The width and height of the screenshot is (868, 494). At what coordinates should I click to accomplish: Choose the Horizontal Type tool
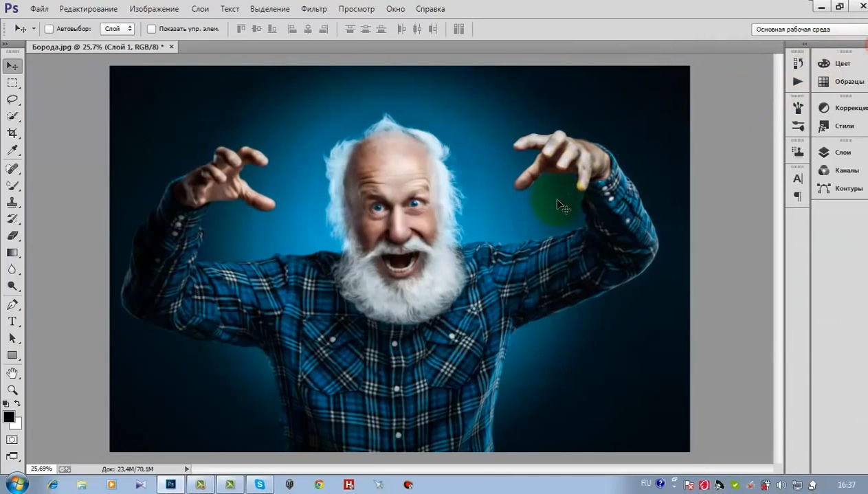(x=12, y=322)
